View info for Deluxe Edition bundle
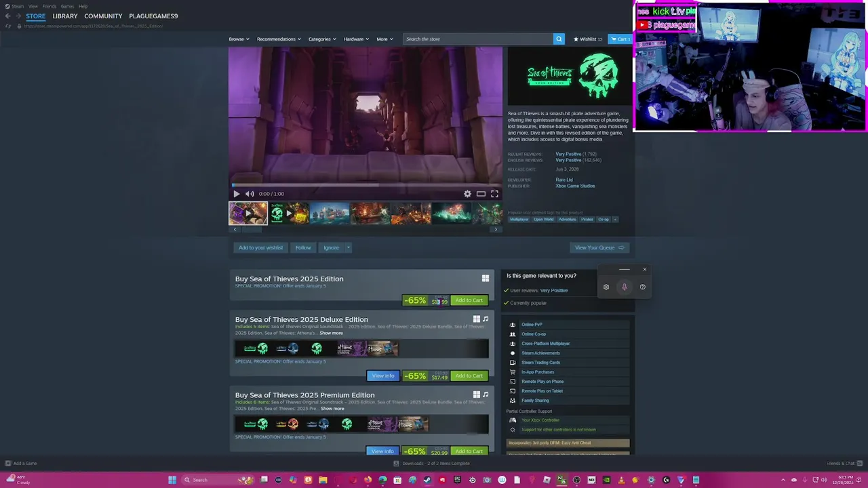The height and width of the screenshot is (488, 868). tap(383, 375)
